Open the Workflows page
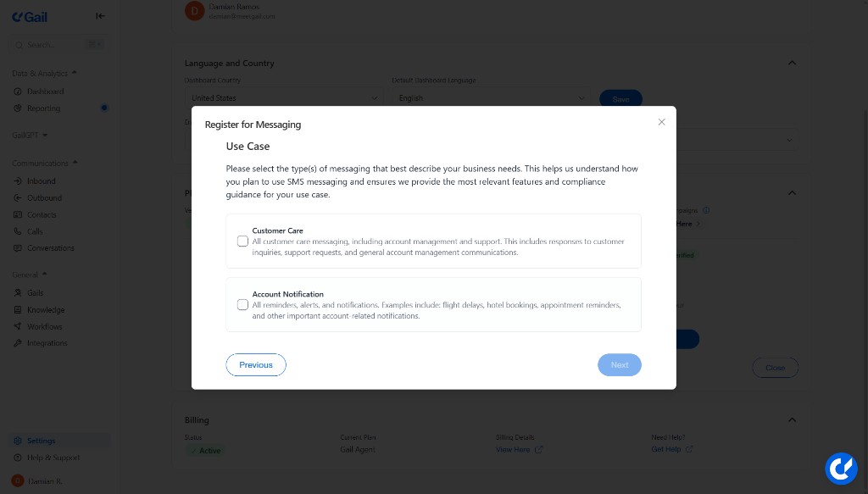868x494 pixels. [x=44, y=326]
